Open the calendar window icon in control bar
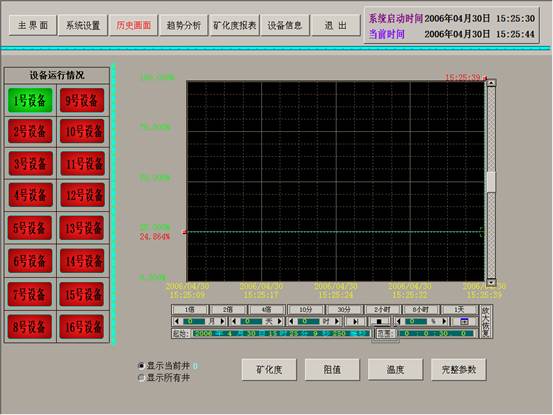 tap(464, 321)
